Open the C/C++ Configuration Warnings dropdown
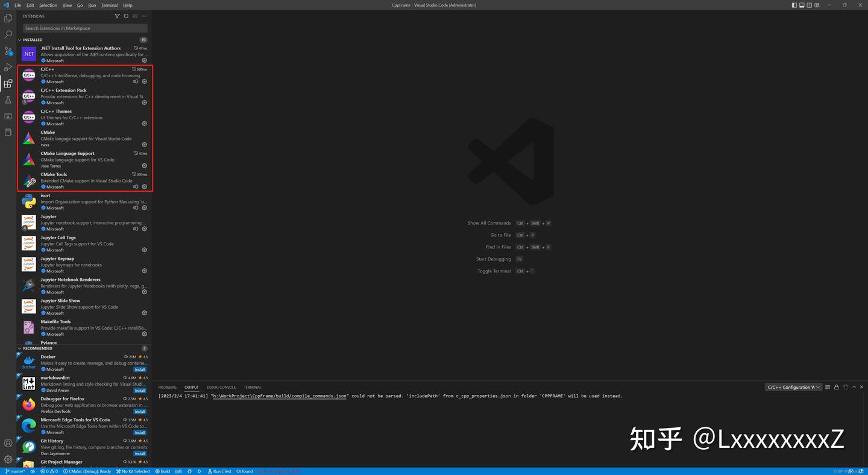The width and height of the screenshot is (868, 475). (793, 387)
